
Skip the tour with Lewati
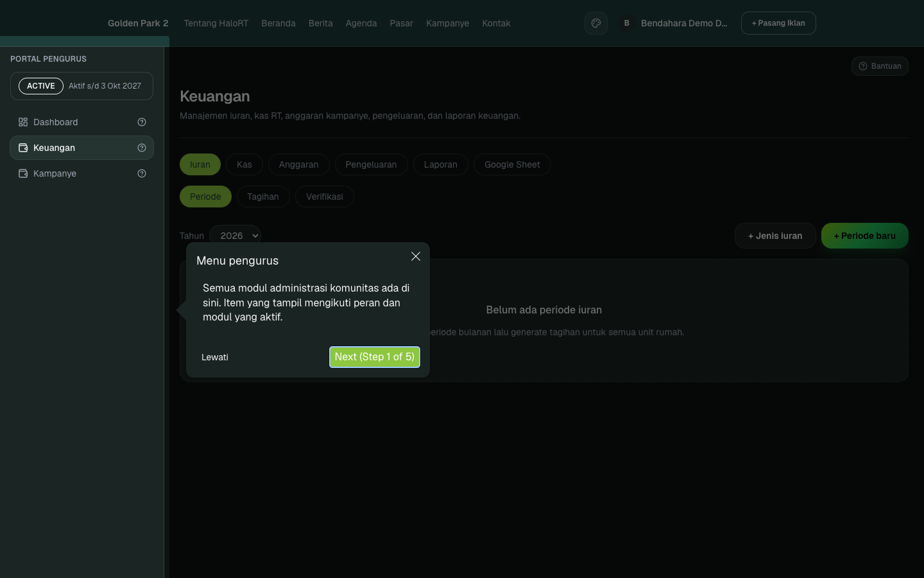pos(215,357)
